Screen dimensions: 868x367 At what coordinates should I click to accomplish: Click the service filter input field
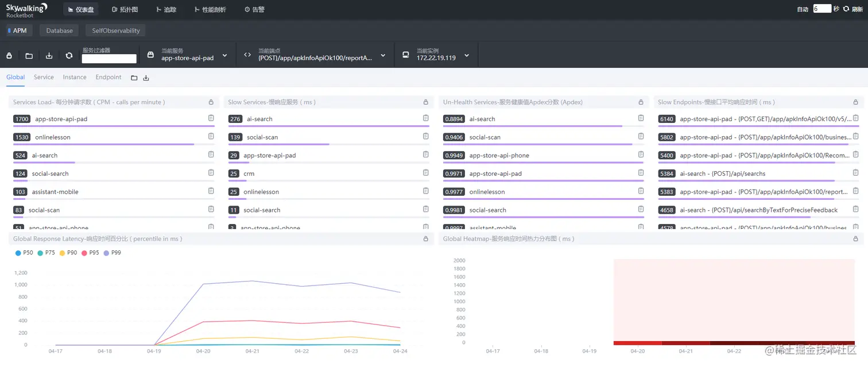click(x=109, y=59)
